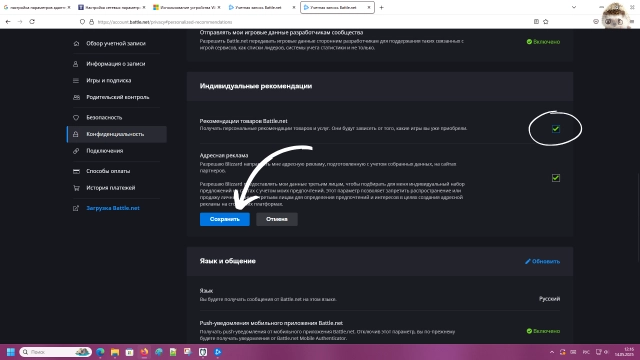
Task: Uncheck the Адресная реклама checkbox
Action: (556, 178)
